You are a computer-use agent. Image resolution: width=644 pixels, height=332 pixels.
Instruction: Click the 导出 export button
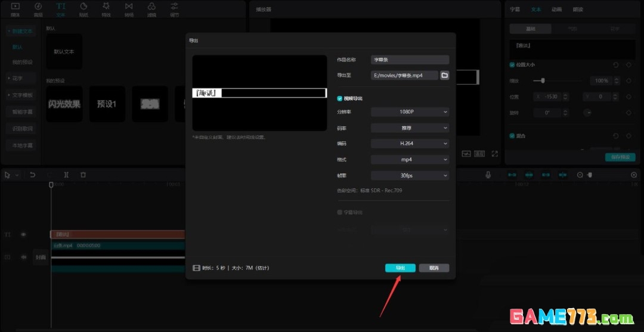point(400,268)
